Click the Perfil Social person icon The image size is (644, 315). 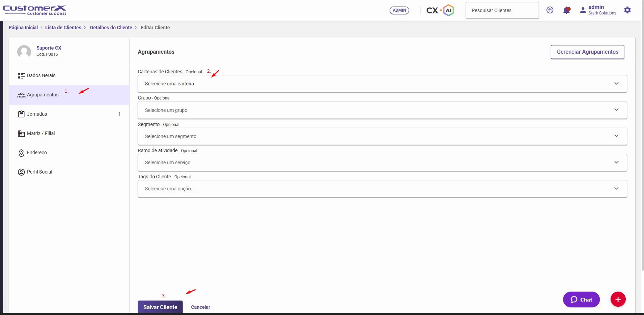[x=21, y=172]
